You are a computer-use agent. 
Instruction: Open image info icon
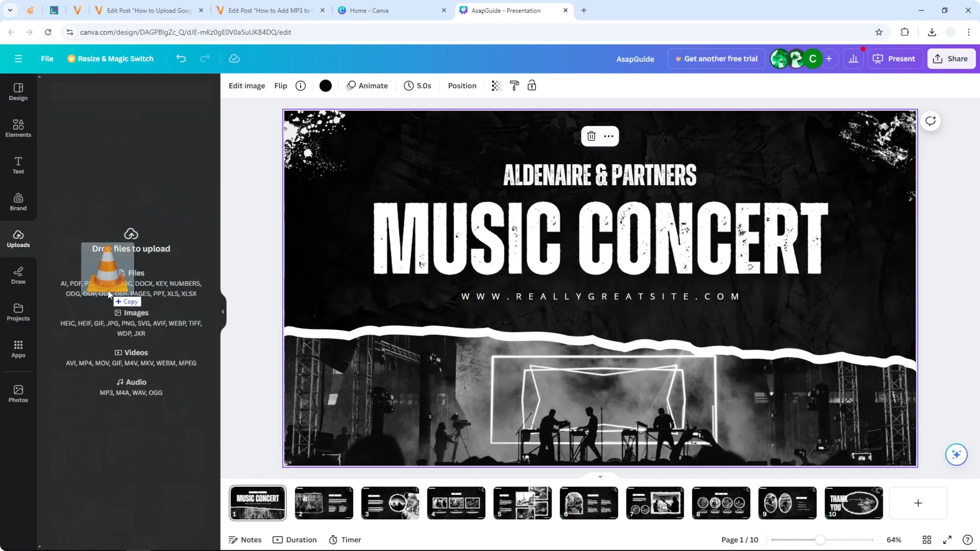[301, 85]
